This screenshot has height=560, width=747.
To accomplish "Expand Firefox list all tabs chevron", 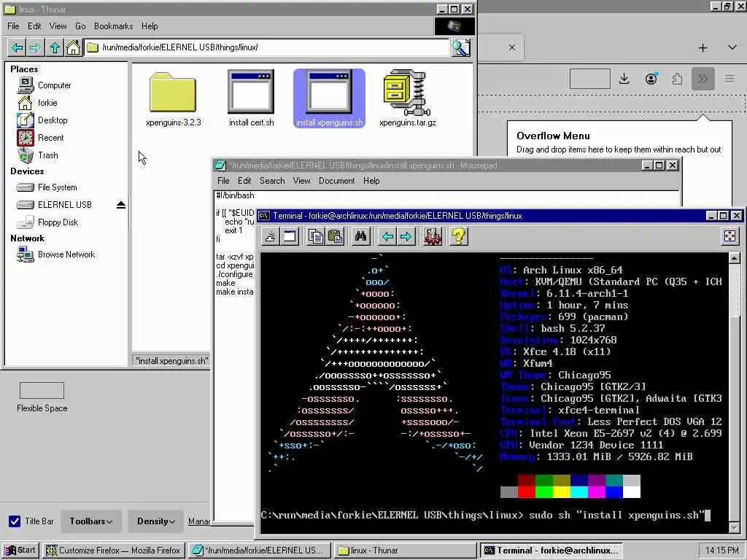I will [732, 47].
